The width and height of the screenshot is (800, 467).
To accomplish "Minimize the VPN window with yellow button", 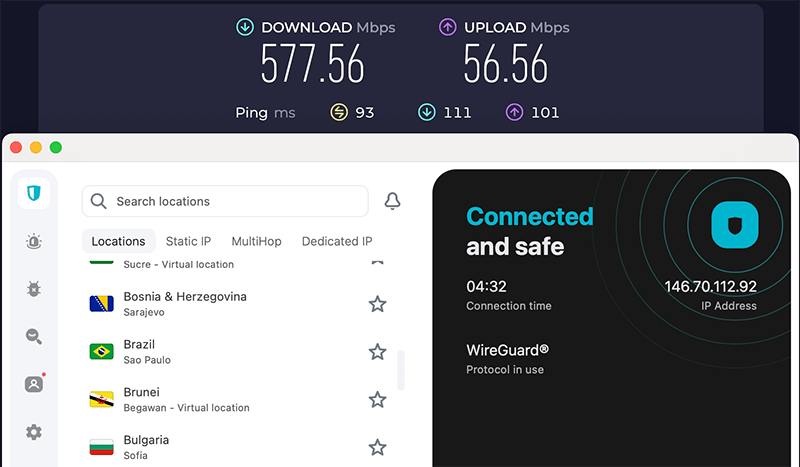I will (36, 148).
